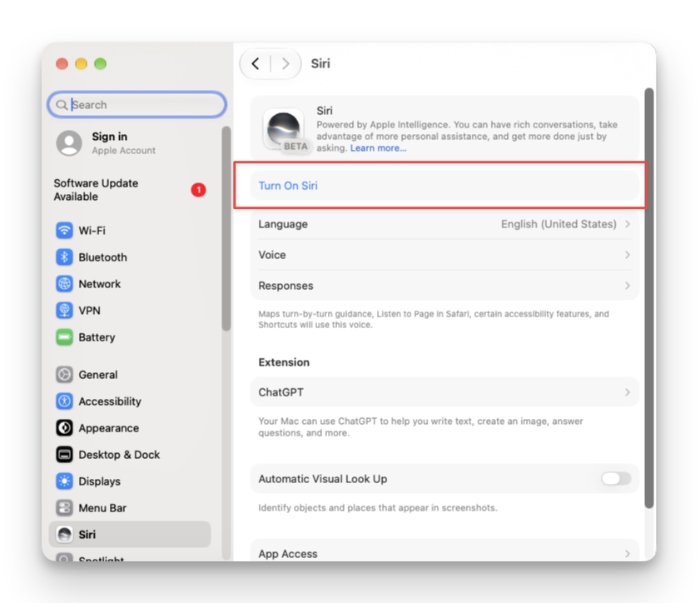Select VPN label in the sidebar

89,311
